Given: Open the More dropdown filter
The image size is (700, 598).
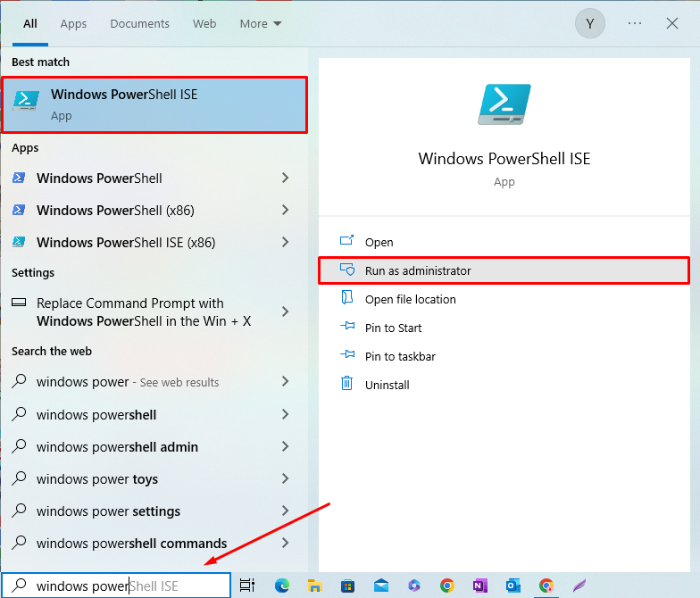Looking at the screenshot, I should 261,23.
